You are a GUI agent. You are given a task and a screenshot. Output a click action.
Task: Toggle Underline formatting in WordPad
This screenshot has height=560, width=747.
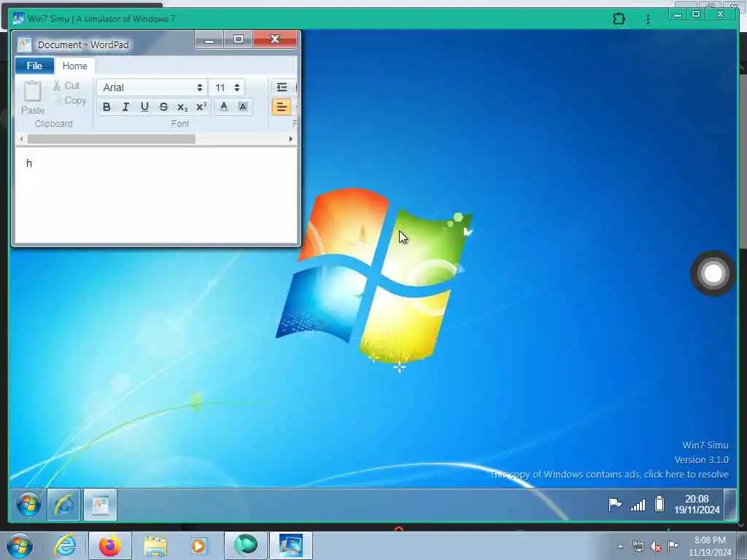144,107
